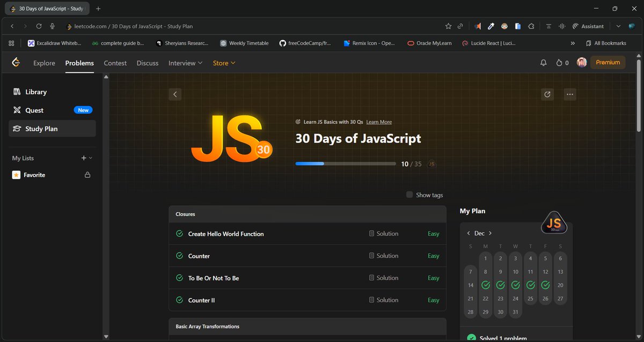Activate the color picker eyedropper extension
Viewport: 644px width, 342px height.
(x=491, y=26)
